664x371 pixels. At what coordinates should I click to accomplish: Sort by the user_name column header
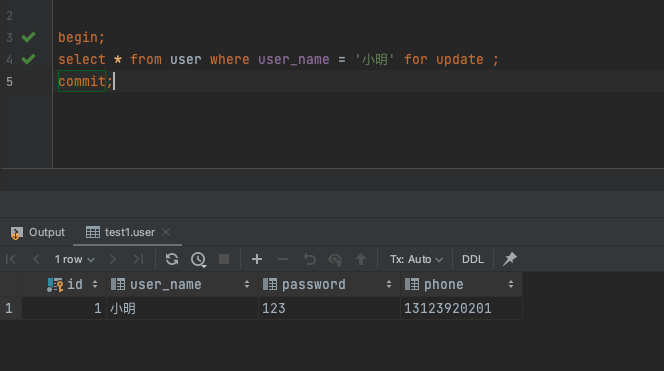[183, 284]
